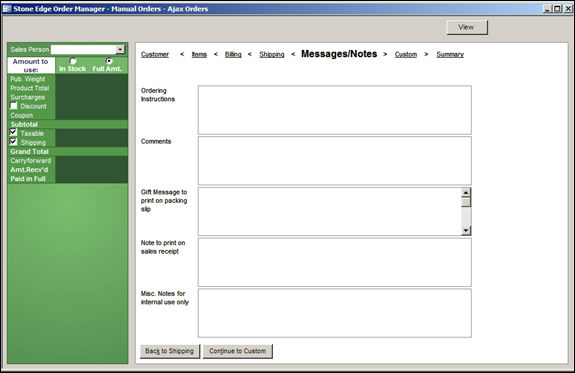The width and height of the screenshot is (575, 373).
Task: Click the Gift Message scroll up arrow
Action: (466, 193)
